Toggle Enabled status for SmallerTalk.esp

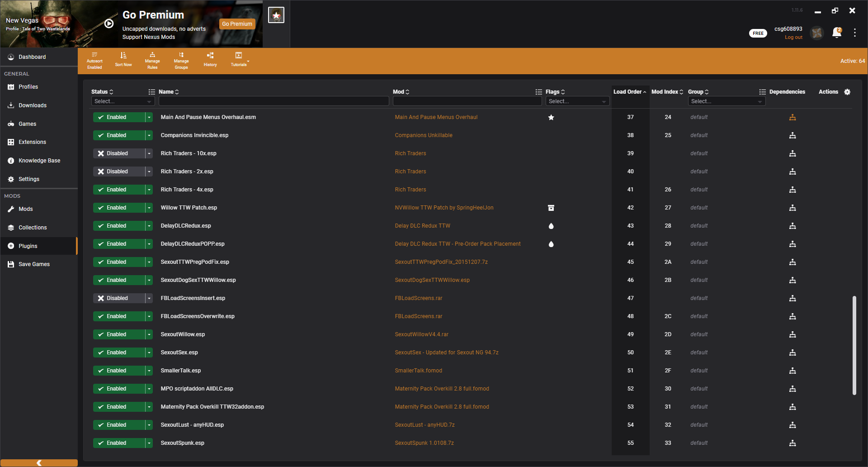click(x=119, y=371)
